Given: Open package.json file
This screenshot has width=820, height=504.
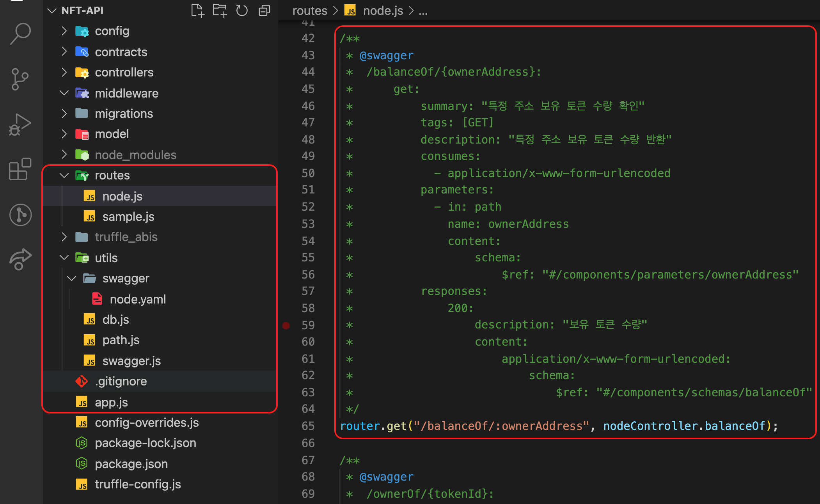Looking at the screenshot, I should click(131, 464).
